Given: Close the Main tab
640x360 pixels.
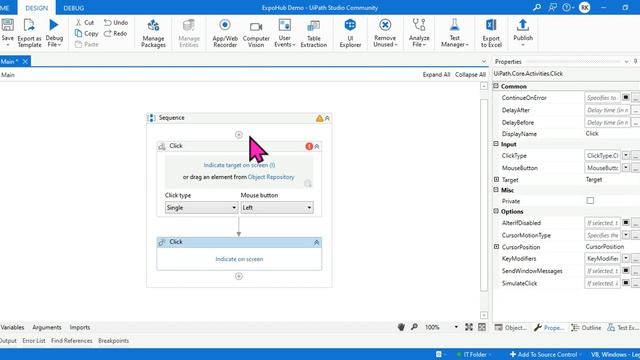Looking at the screenshot, I should (25, 61).
